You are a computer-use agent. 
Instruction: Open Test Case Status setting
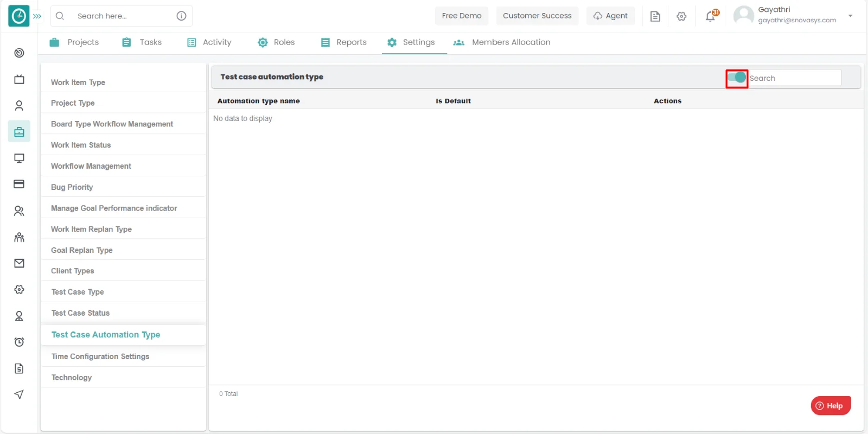coord(123,313)
